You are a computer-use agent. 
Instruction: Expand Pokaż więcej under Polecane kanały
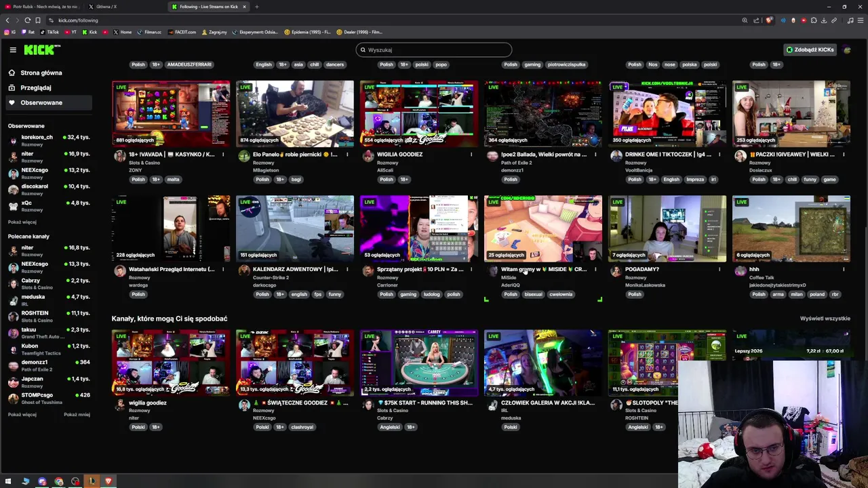pyautogui.click(x=22, y=415)
